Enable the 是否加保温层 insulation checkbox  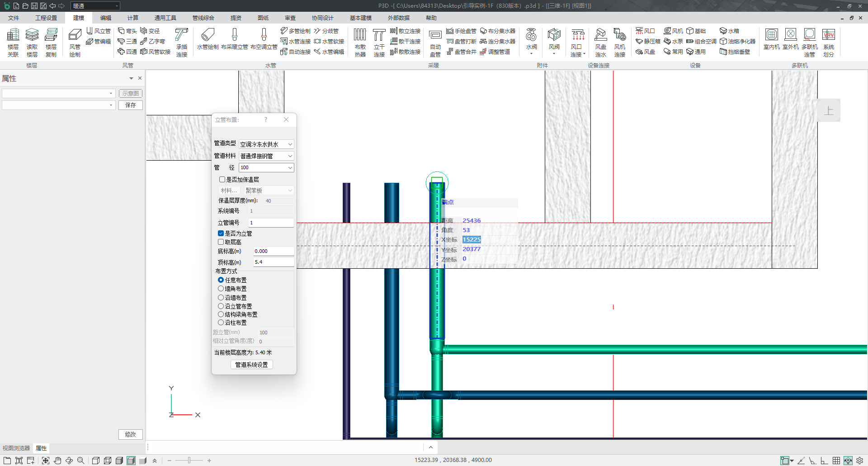[x=222, y=180]
